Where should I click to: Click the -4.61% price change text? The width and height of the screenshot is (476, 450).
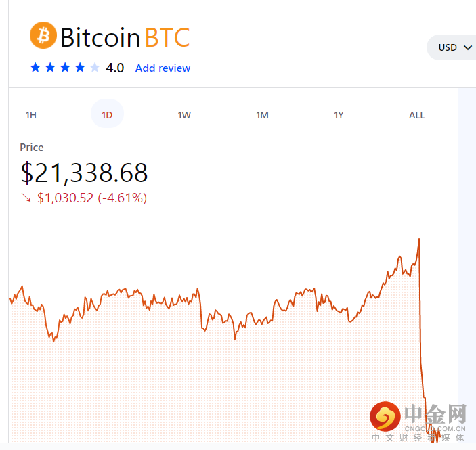coord(122,198)
